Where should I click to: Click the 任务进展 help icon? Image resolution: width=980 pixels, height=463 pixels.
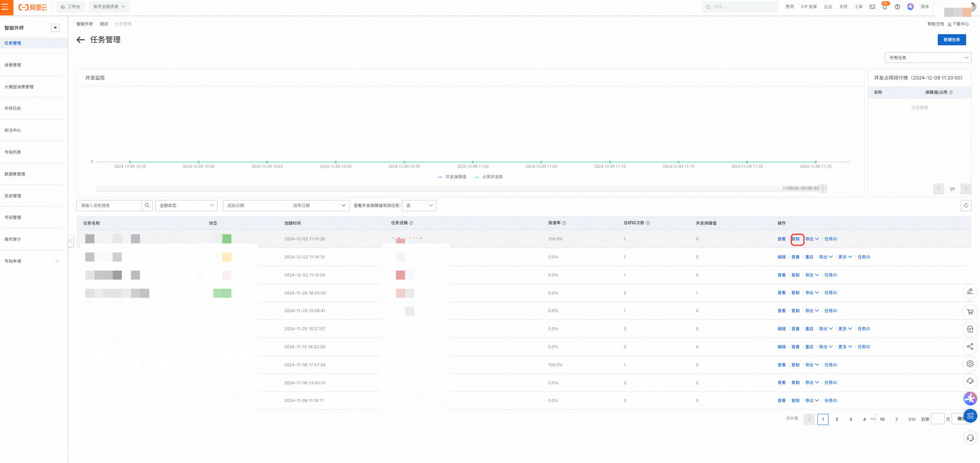pyautogui.click(x=411, y=223)
